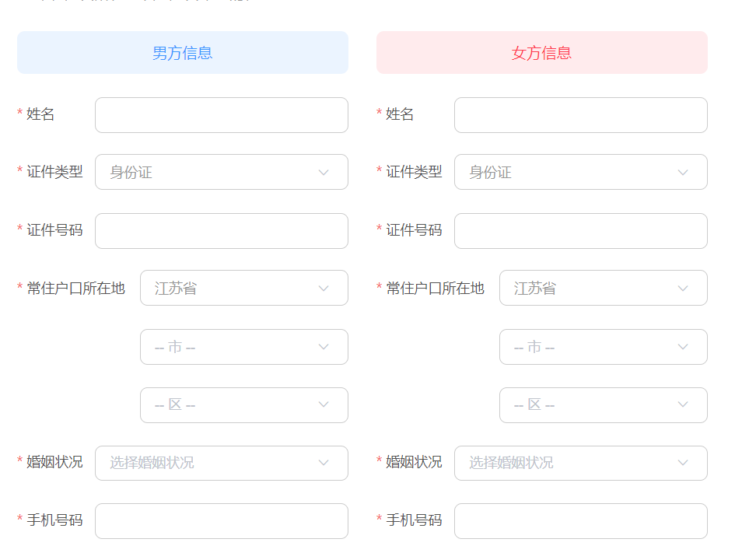Click the female city dropdown chevron icon
Image resolution: width=756 pixels, height=560 pixels.
point(683,347)
